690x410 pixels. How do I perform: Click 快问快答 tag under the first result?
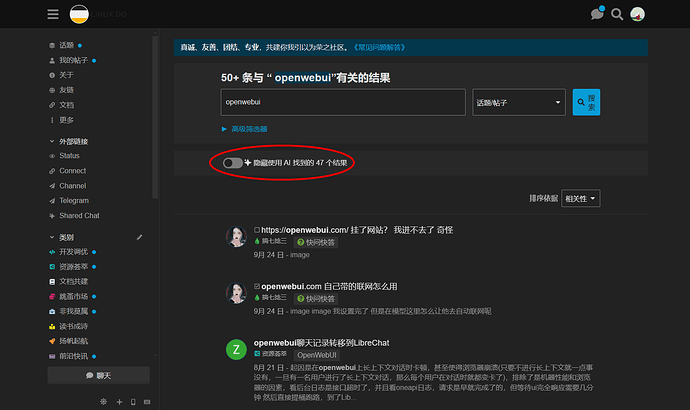click(x=316, y=242)
